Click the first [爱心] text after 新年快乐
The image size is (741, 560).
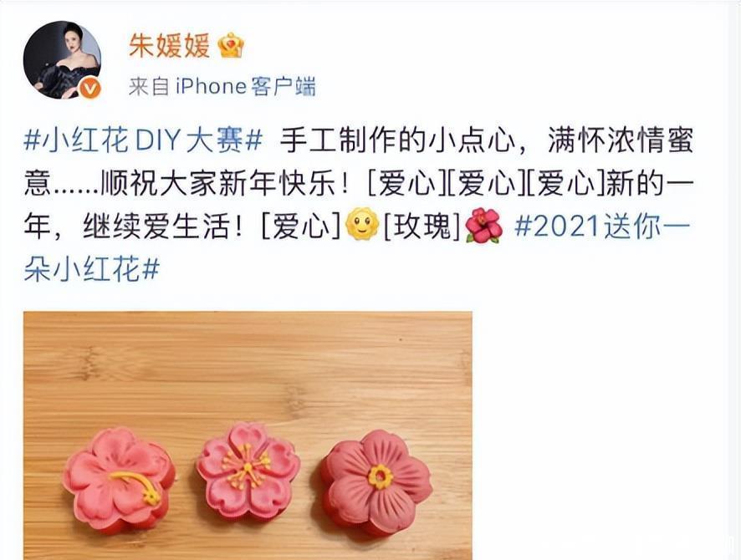(x=406, y=182)
